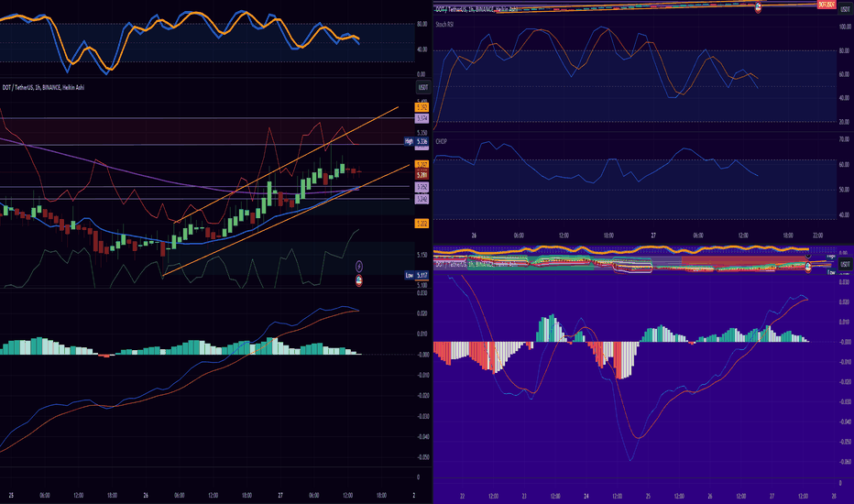The width and height of the screenshot is (854, 504).
Task: Click the red price badge in the top-right corner
Action: [x=827, y=5]
